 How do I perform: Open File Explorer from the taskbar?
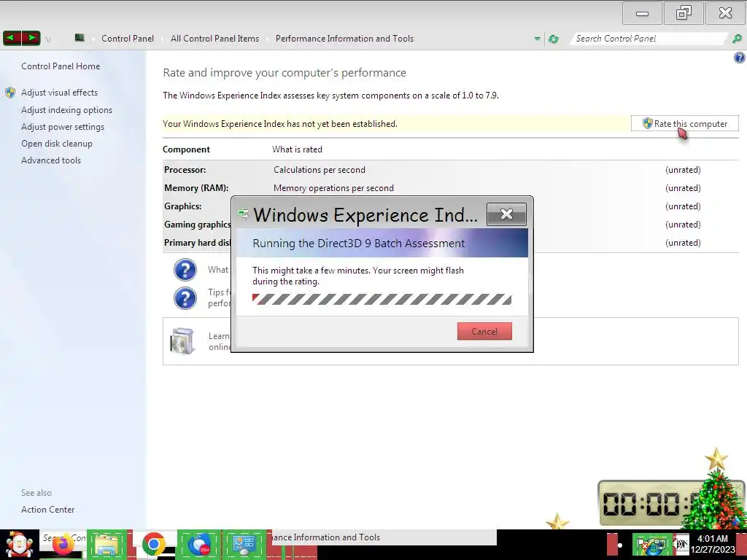tap(107, 544)
